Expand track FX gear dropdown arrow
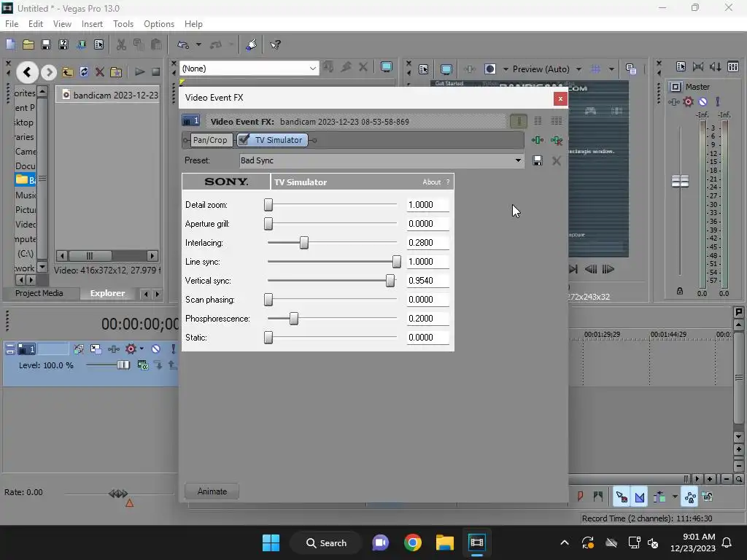This screenshot has width=747, height=560. coord(142,349)
